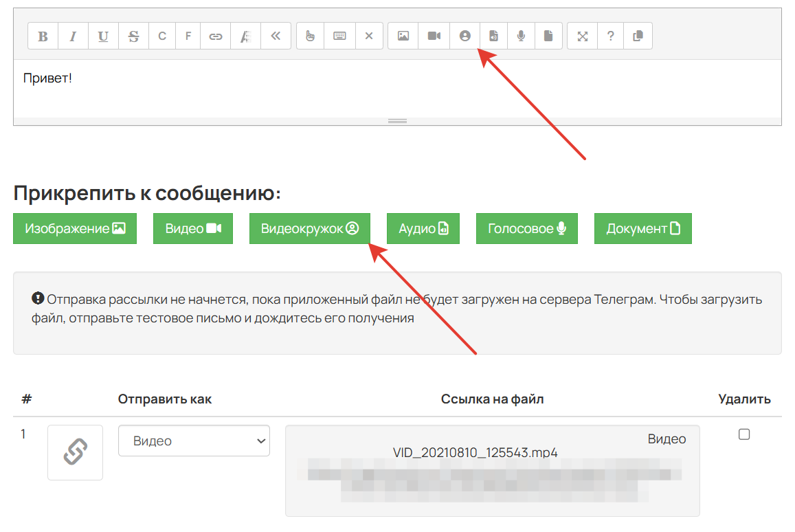
Task: Click the keyboard icon in toolbar
Action: click(339, 36)
